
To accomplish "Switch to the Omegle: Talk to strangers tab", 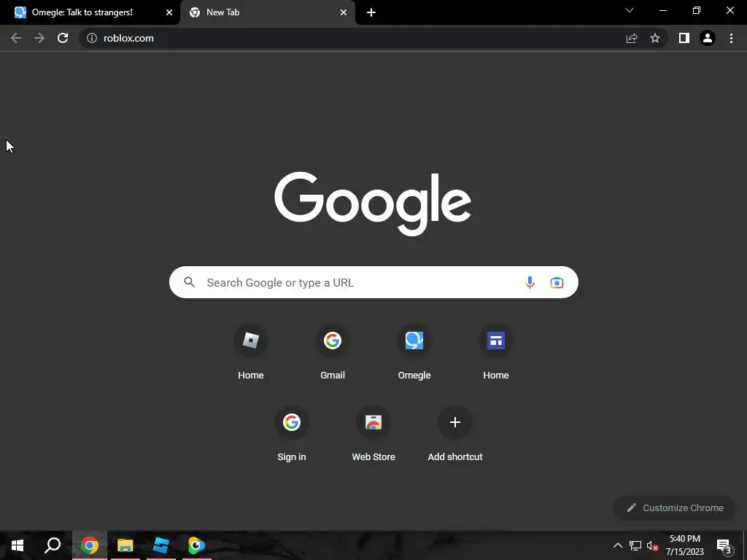I will [x=90, y=12].
